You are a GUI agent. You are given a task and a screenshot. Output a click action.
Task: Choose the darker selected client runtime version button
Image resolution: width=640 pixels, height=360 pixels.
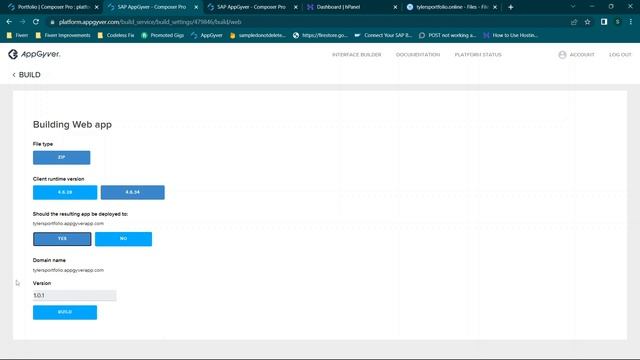(133, 192)
